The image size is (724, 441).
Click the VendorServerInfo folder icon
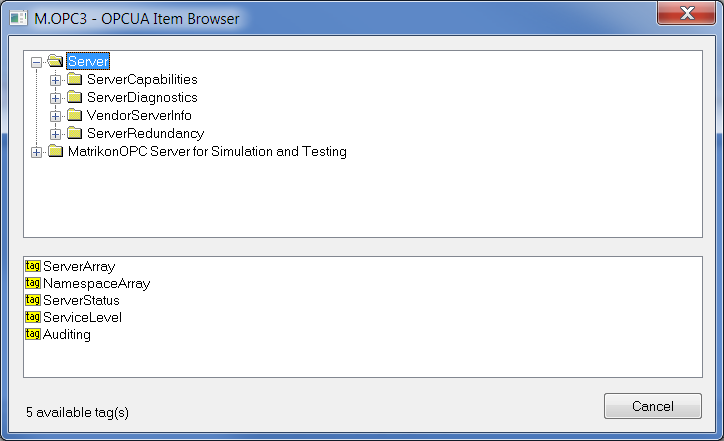(73, 116)
